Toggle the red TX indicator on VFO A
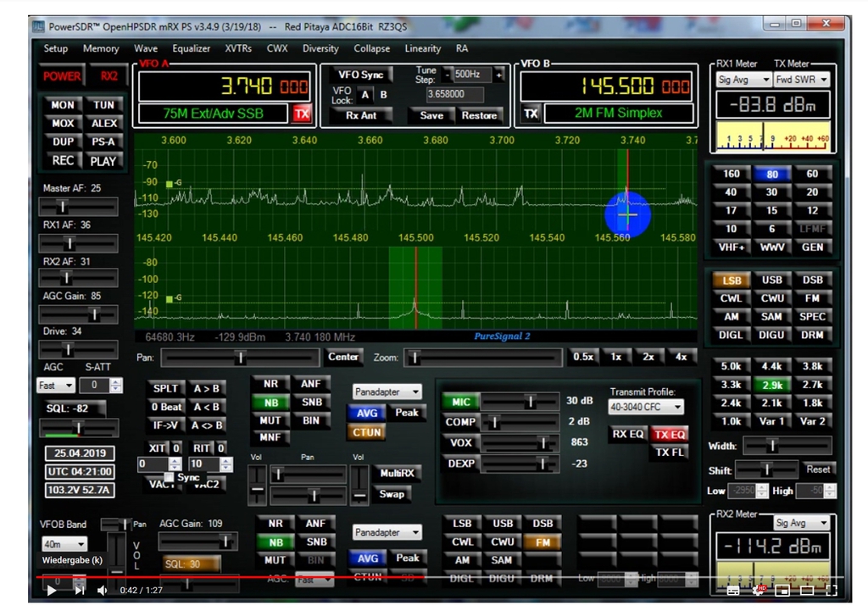868x611 pixels. (301, 114)
